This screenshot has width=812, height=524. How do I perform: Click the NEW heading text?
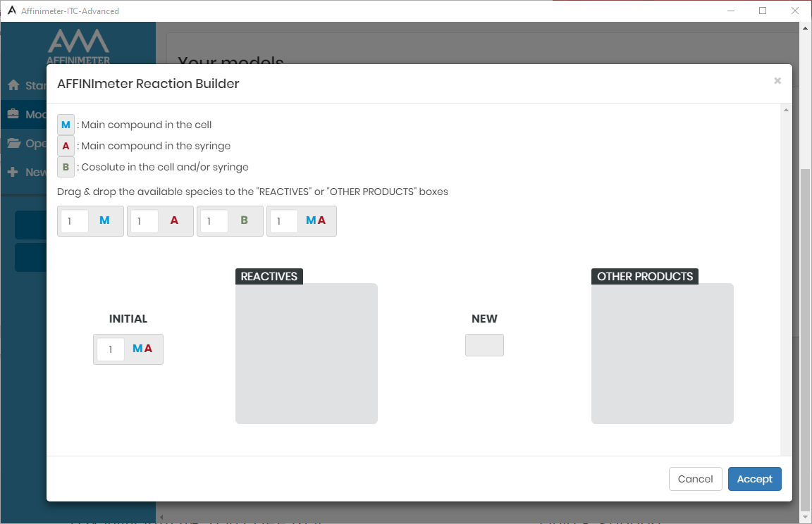pos(484,318)
